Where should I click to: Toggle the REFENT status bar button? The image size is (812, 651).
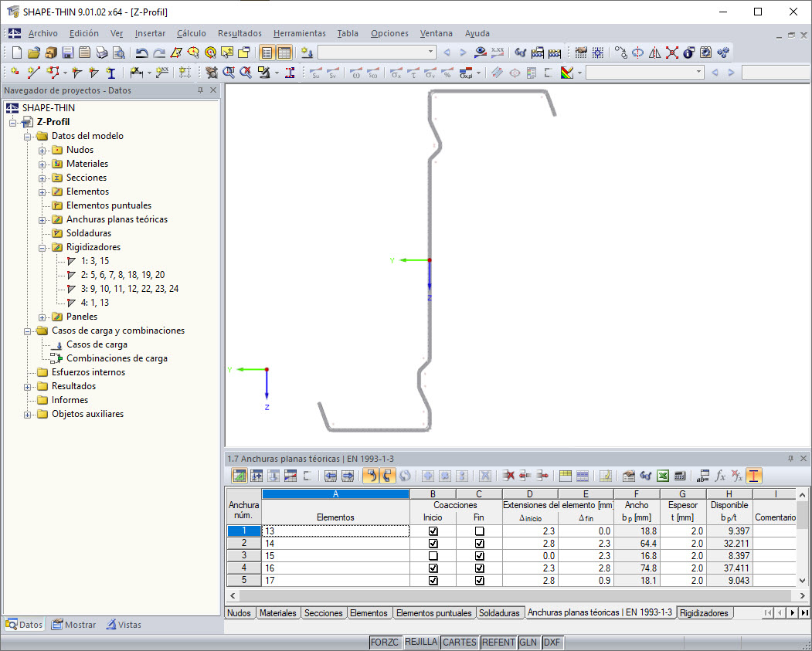point(498,643)
